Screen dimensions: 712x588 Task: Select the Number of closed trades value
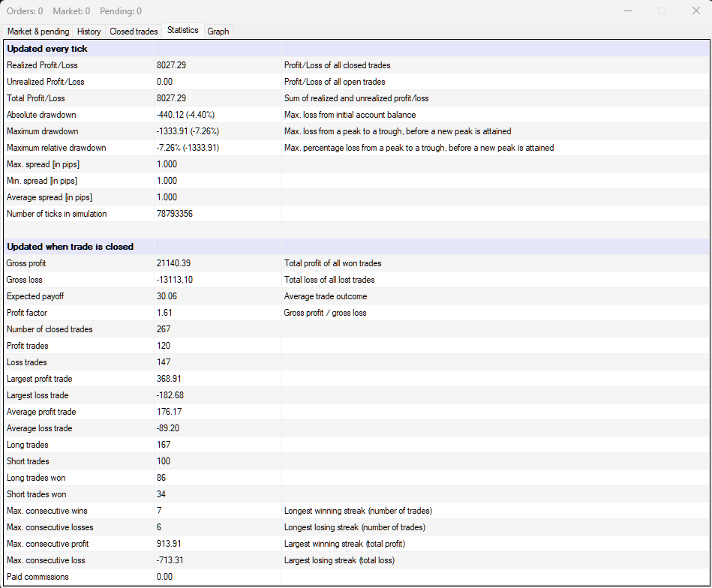pyautogui.click(x=164, y=329)
